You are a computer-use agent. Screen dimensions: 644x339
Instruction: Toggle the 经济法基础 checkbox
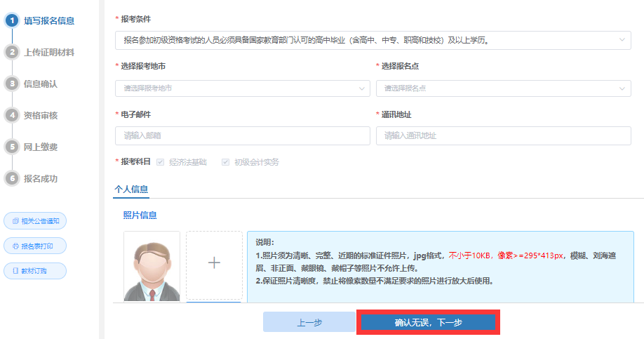[161, 162]
